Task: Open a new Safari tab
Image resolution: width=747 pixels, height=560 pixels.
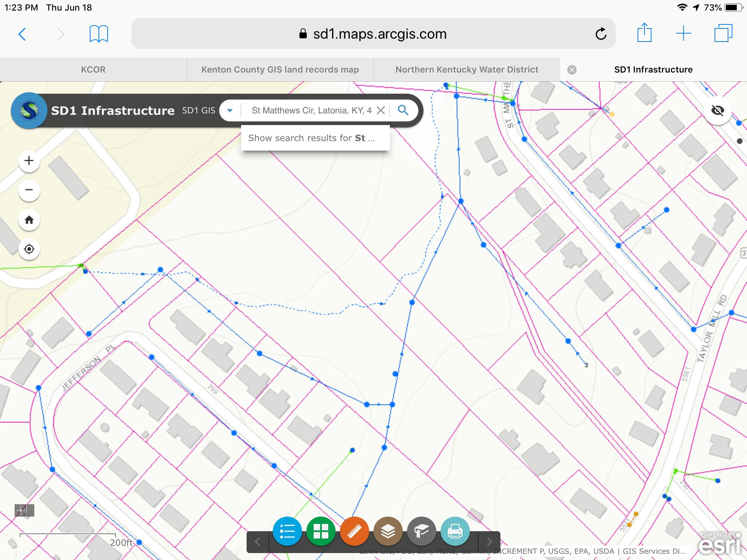Action: pyautogui.click(x=683, y=34)
